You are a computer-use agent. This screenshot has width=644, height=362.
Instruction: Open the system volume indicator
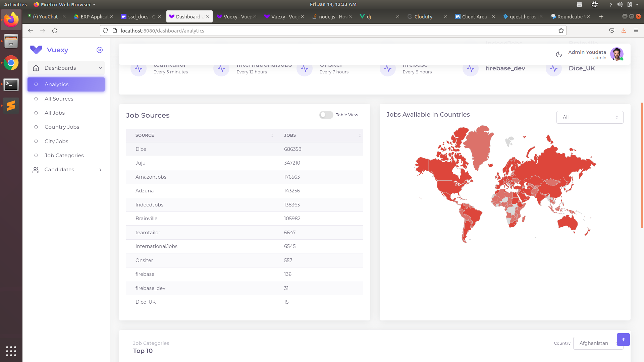point(620,4)
